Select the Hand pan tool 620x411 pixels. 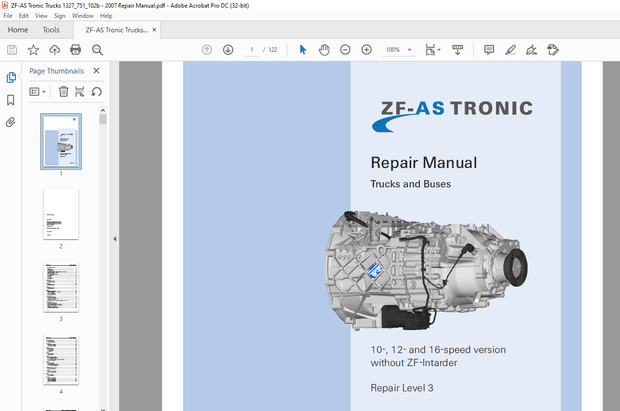324,50
